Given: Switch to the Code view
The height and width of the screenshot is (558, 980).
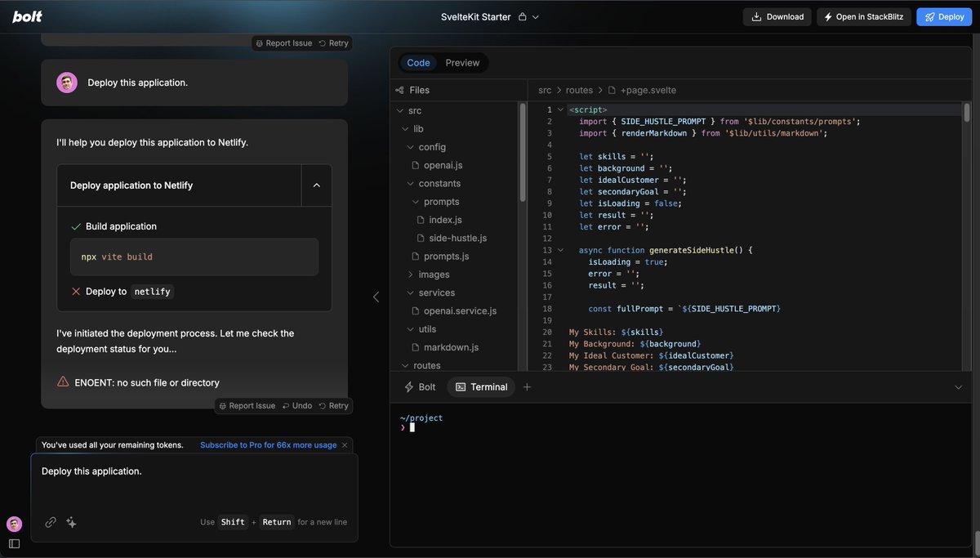Looking at the screenshot, I should click(418, 63).
